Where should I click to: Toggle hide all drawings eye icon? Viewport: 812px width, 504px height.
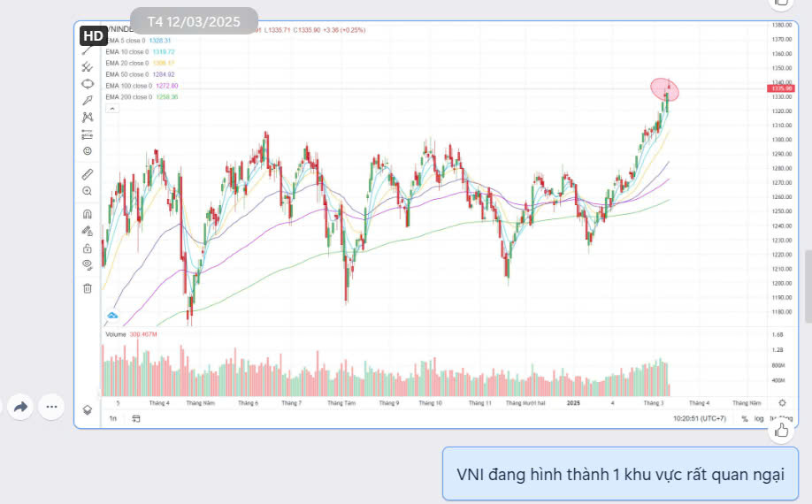tap(87, 264)
